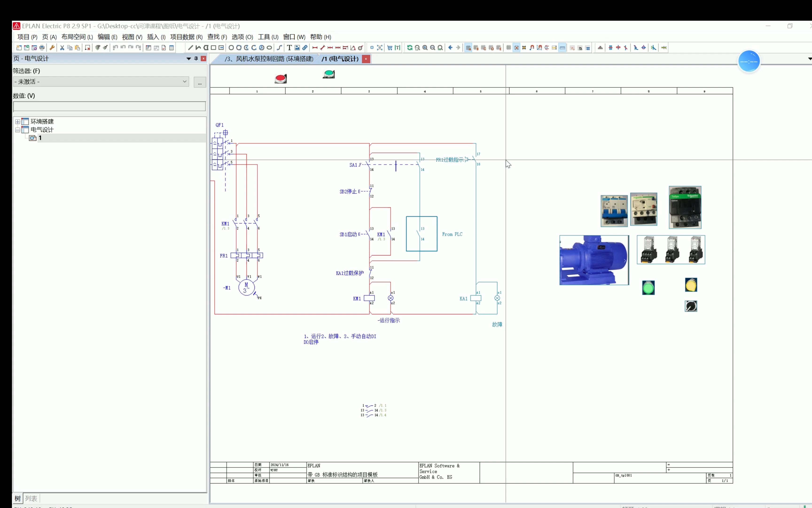The width and height of the screenshot is (812, 508).
Task: Open the 工具 (U) menu
Action: click(x=268, y=37)
